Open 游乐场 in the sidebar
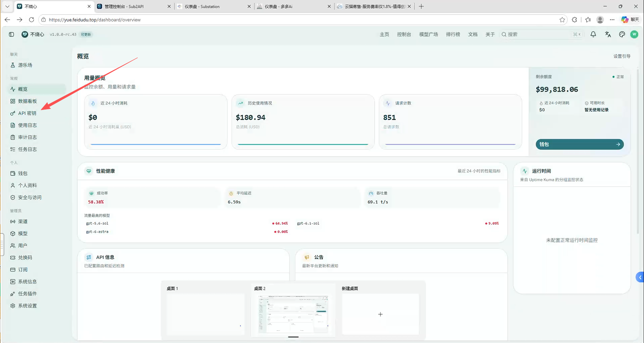644x343 pixels. point(37,65)
